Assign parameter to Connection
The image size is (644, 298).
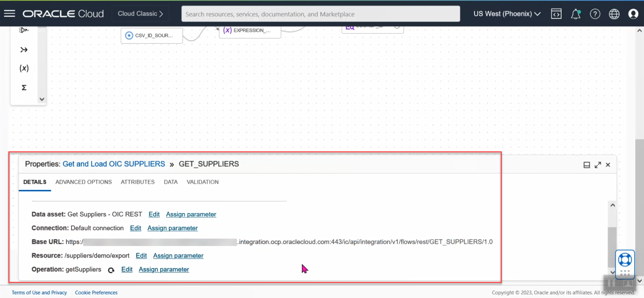coord(172,228)
